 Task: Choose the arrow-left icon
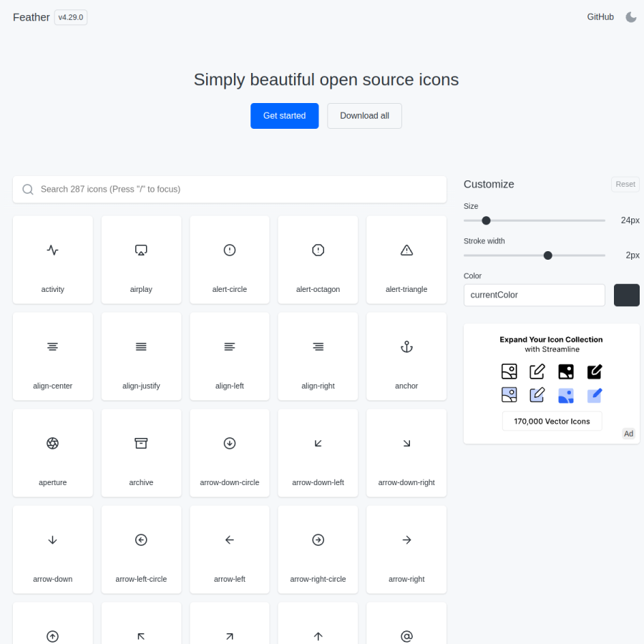click(x=230, y=549)
